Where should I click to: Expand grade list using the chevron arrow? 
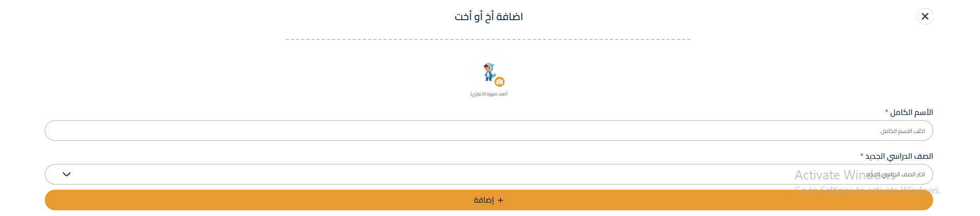pyautogui.click(x=66, y=174)
